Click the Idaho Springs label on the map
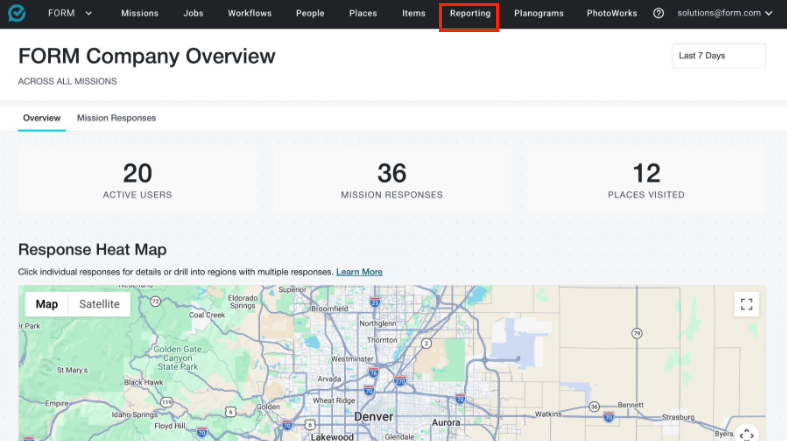The height and width of the screenshot is (441, 787). [x=135, y=415]
